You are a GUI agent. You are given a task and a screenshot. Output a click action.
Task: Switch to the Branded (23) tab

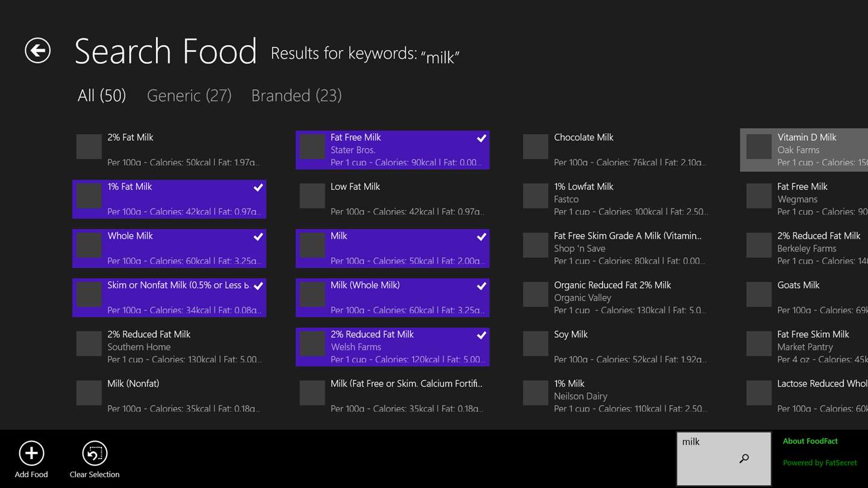[x=297, y=96]
